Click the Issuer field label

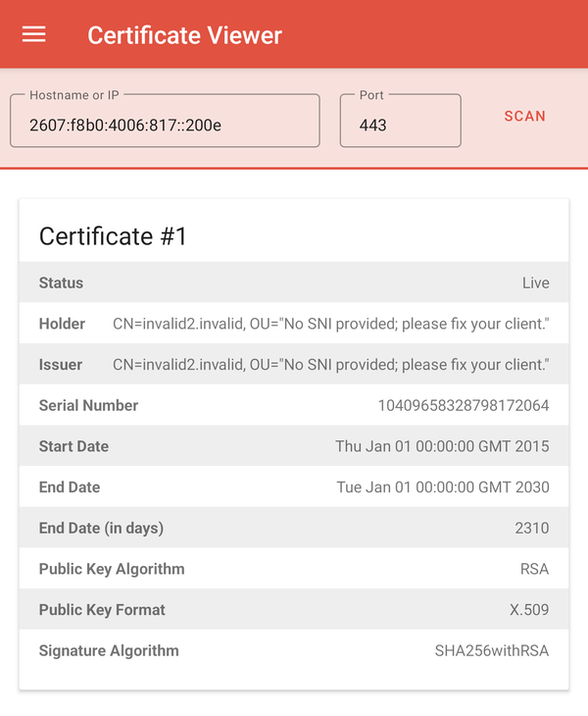(x=61, y=365)
